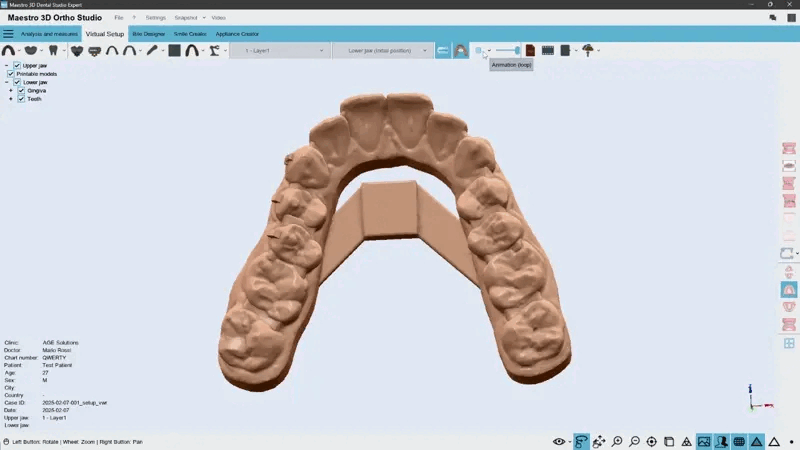Switch to Appliance Creator tab
The height and width of the screenshot is (450, 800).
[237, 34]
